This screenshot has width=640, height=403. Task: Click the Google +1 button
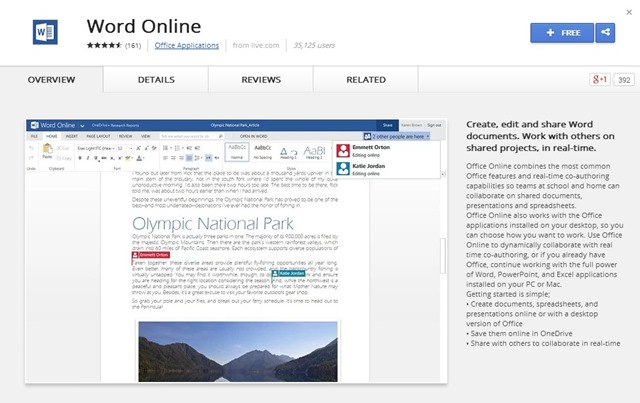(x=599, y=79)
